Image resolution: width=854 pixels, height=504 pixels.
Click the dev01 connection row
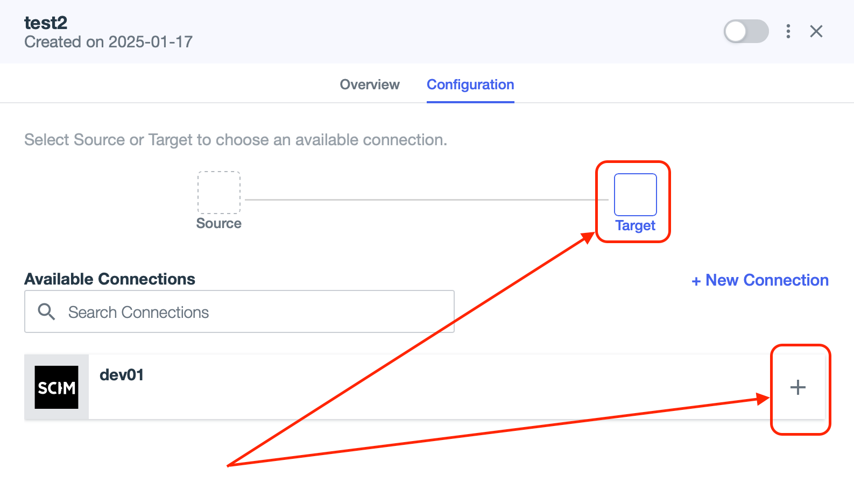[425, 387]
